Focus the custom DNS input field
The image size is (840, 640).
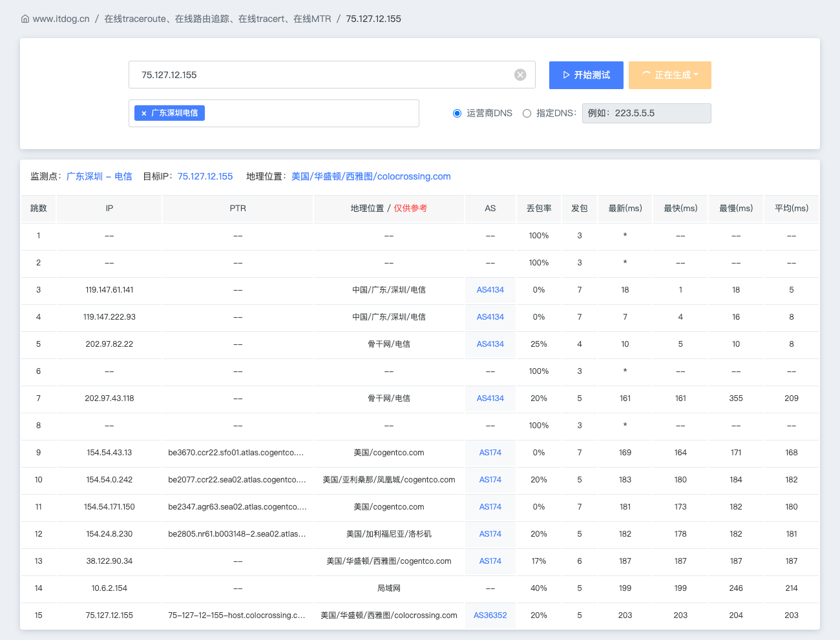pos(646,113)
